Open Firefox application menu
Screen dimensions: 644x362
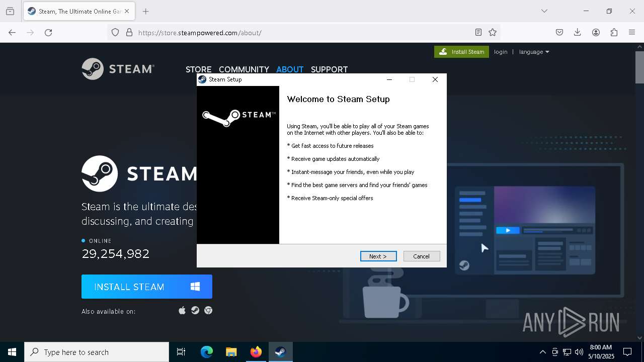[632, 33]
